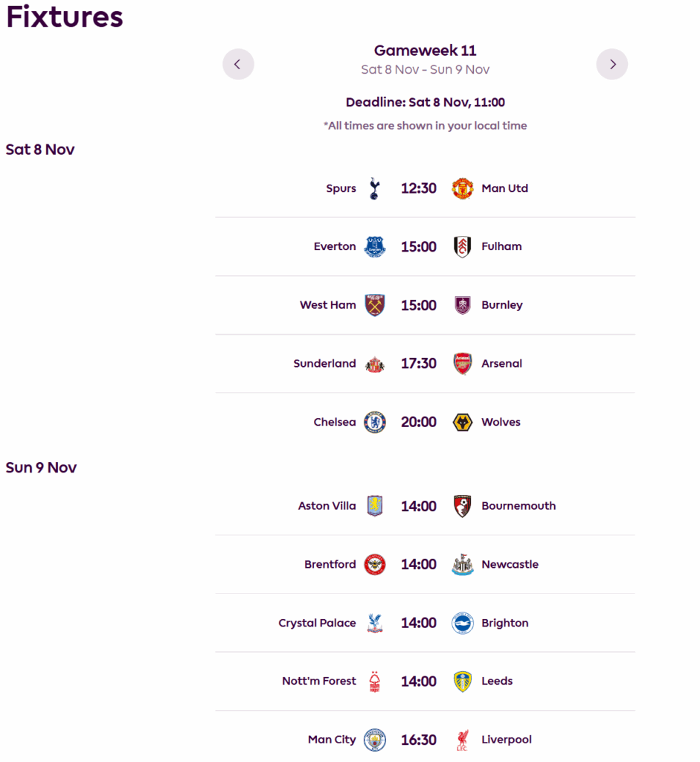Viewport: 700px width, 762px height.
Task: Open the Gameweek 11 header
Action: (425, 51)
